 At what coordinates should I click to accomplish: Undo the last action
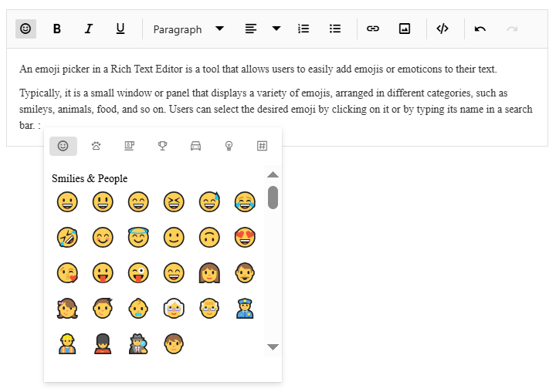tap(480, 29)
